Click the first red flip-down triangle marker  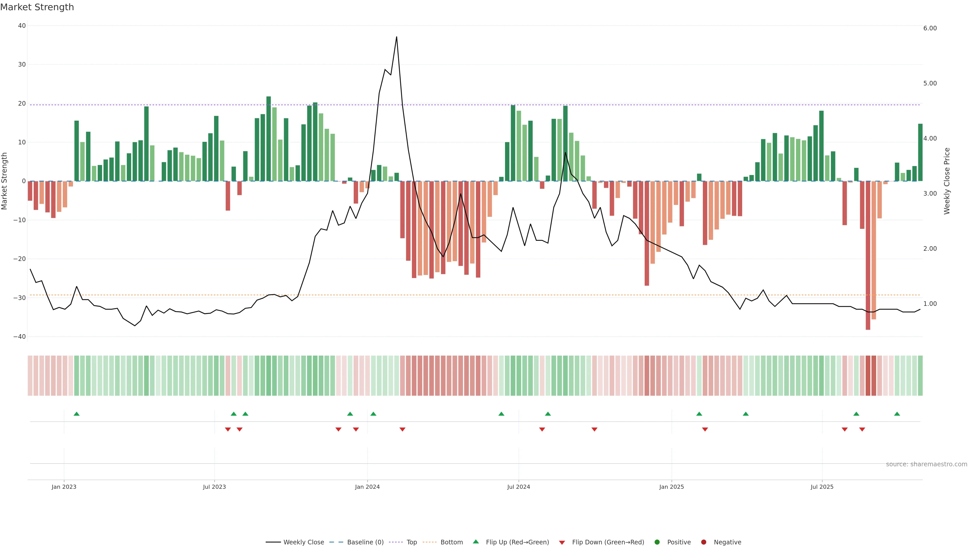tap(228, 429)
